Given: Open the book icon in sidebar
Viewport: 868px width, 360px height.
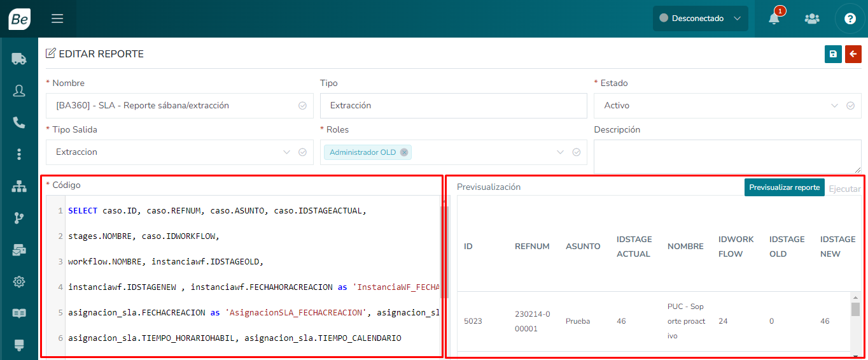Looking at the screenshot, I should pyautogui.click(x=19, y=313).
